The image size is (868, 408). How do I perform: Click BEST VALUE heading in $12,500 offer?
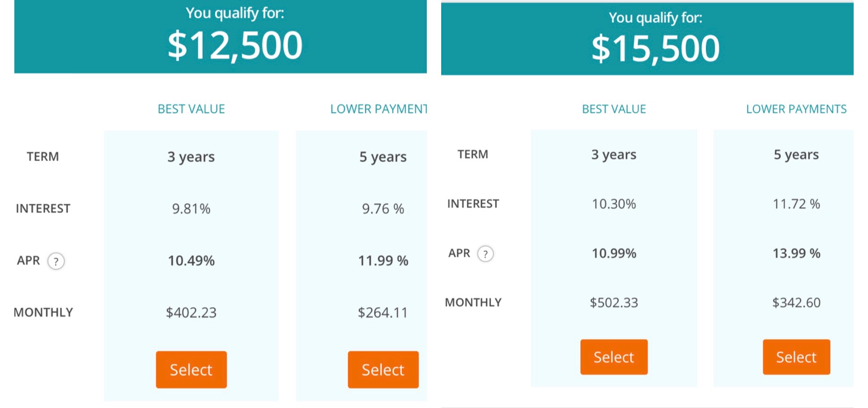coord(191,109)
